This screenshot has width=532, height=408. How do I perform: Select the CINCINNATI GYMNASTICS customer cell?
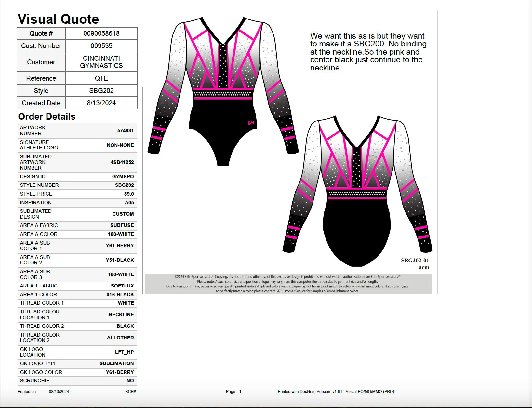(x=101, y=62)
